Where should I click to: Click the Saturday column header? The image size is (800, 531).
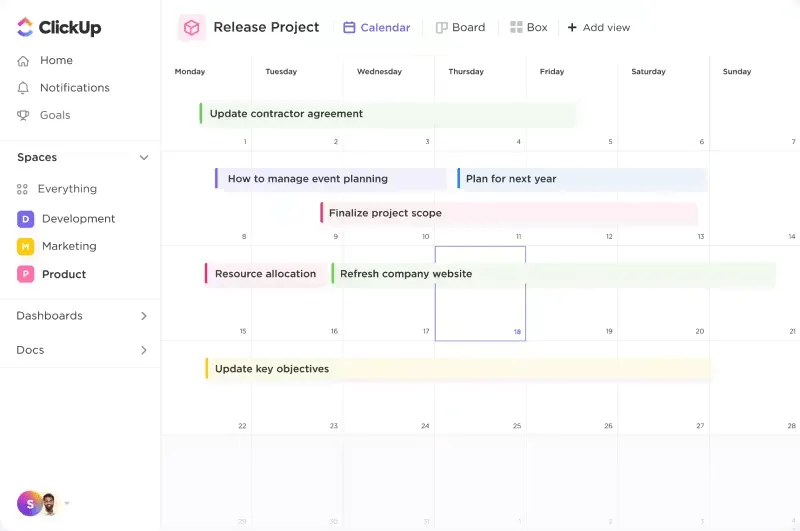point(648,72)
